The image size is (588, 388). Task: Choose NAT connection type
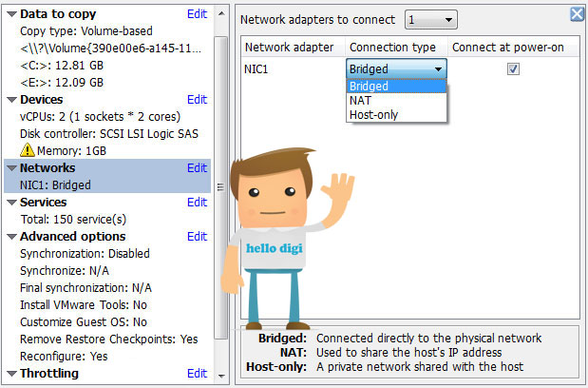pyautogui.click(x=396, y=101)
